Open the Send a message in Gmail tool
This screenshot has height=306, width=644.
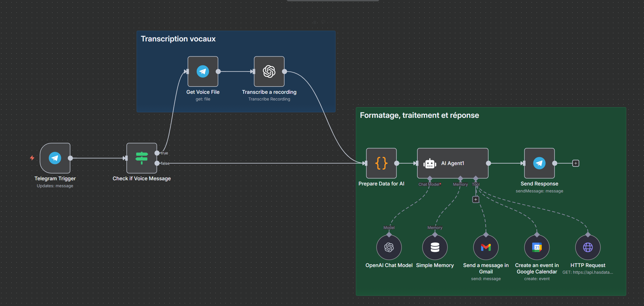coord(486,247)
